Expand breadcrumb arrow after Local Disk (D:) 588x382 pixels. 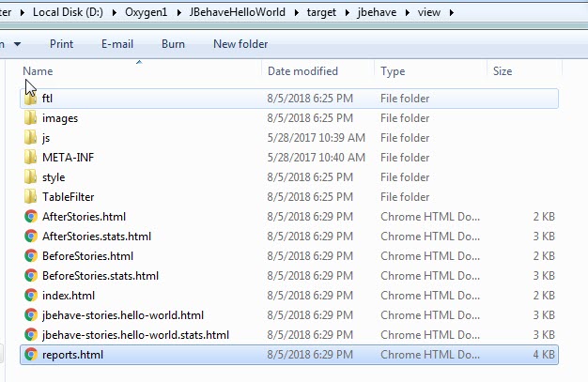115,13
